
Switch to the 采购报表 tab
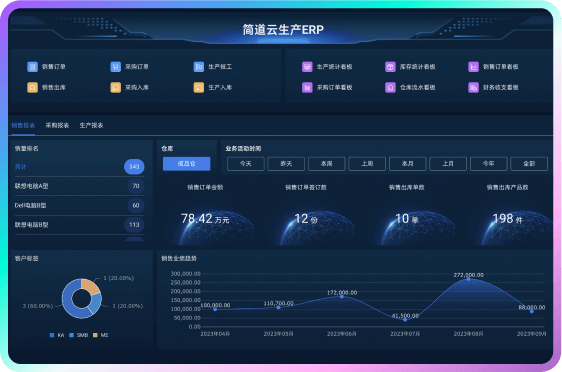[x=57, y=125]
